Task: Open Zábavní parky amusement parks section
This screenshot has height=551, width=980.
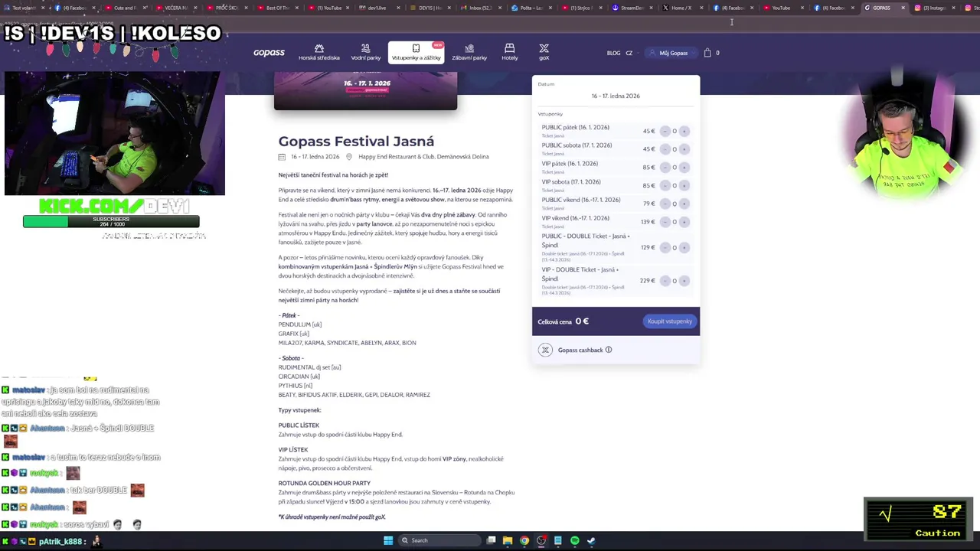Action: tap(469, 52)
